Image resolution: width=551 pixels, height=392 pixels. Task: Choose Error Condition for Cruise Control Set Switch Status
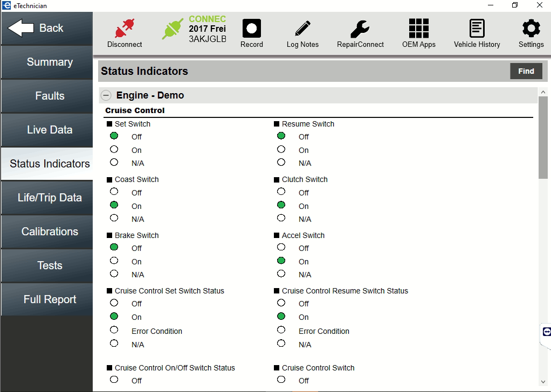(114, 330)
